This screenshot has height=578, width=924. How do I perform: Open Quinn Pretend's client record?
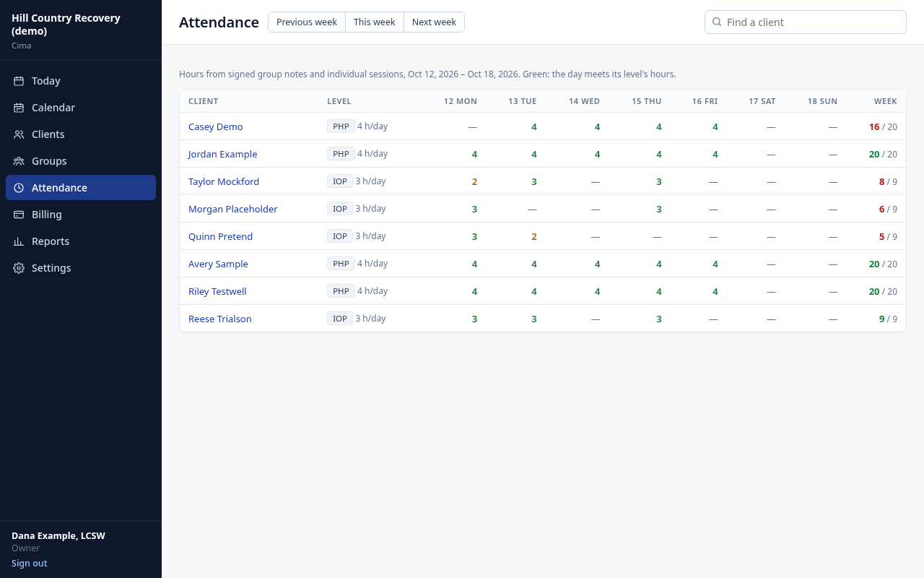[221, 236]
